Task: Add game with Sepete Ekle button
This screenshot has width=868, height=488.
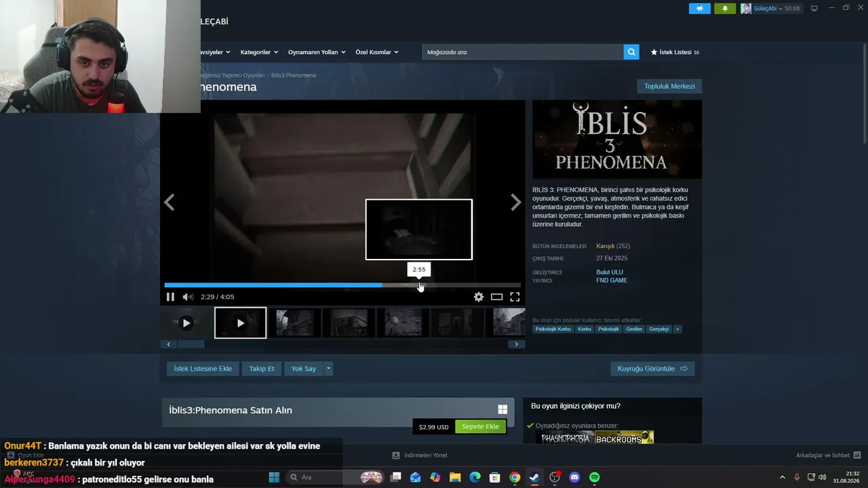Action: click(x=480, y=427)
